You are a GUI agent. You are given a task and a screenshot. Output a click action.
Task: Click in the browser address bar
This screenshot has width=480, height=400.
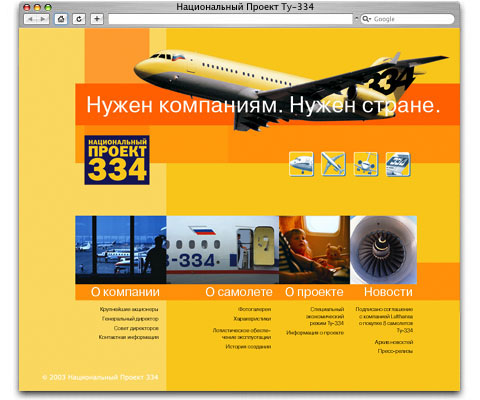tap(230, 19)
